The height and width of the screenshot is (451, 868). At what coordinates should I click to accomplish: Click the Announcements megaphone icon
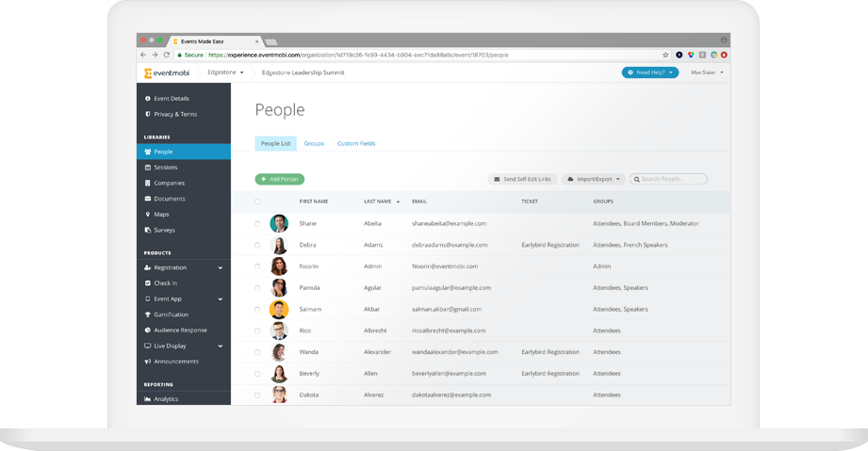[x=147, y=362]
